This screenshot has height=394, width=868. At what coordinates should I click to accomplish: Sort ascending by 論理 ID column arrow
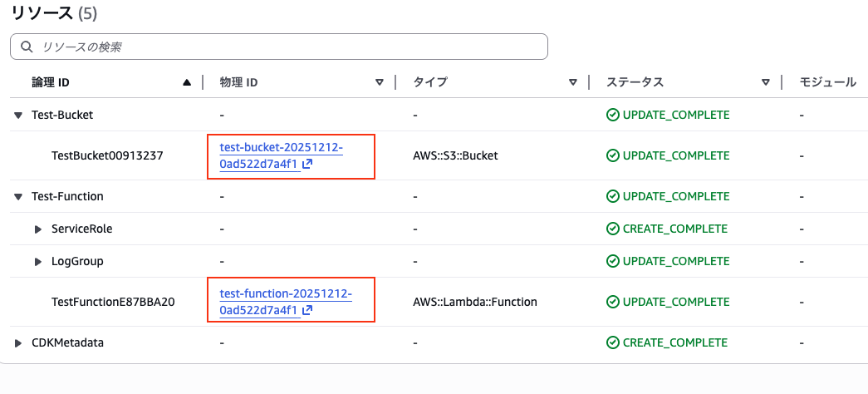[x=187, y=82]
